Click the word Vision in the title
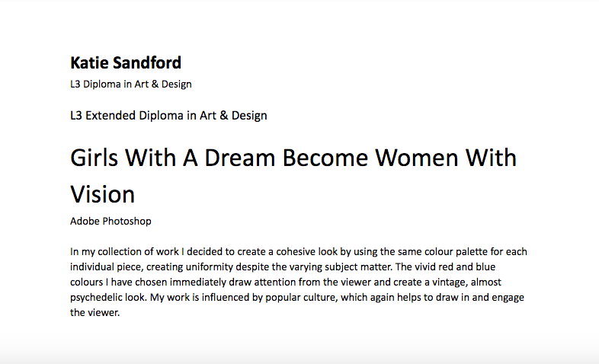Viewport: 599px width, 364px height. [102, 195]
